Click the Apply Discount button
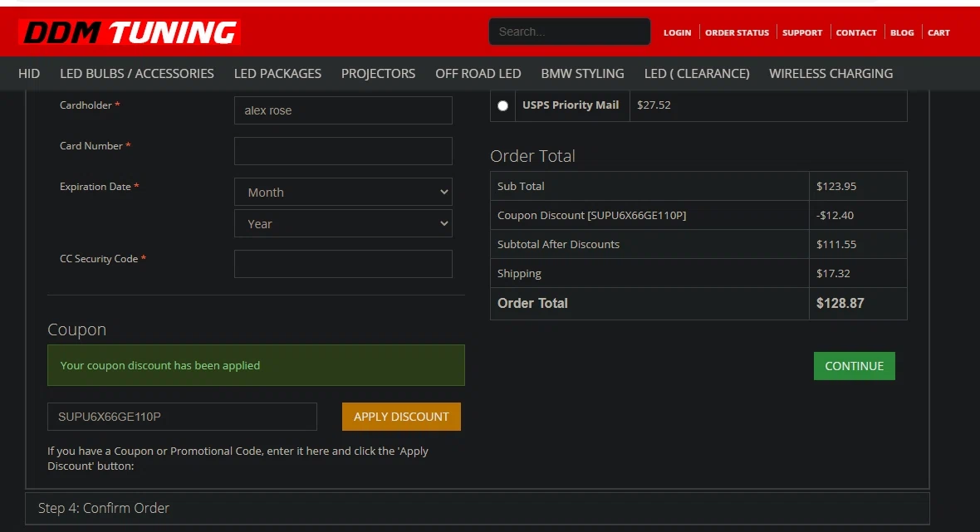This screenshot has width=980, height=532. point(401,417)
